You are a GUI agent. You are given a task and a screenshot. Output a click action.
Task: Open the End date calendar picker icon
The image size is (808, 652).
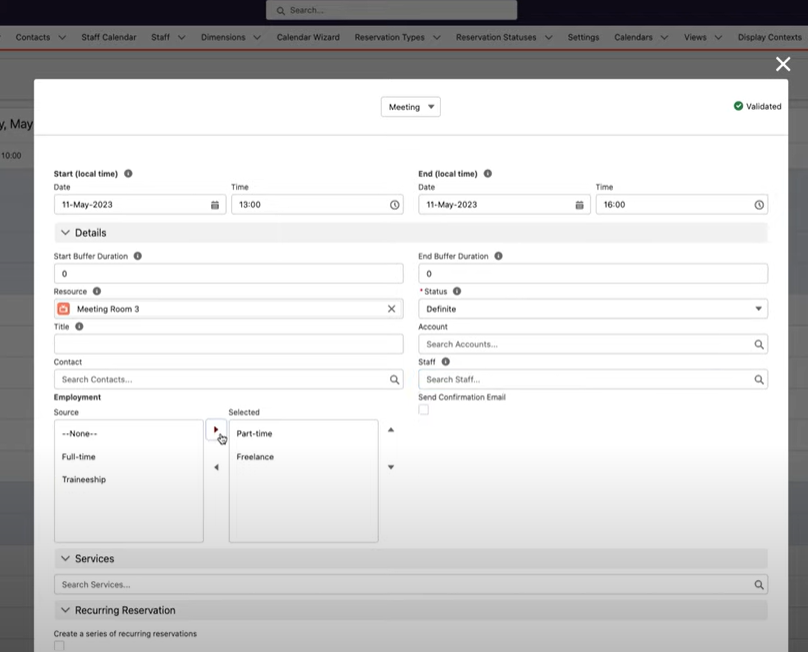click(x=579, y=205)
